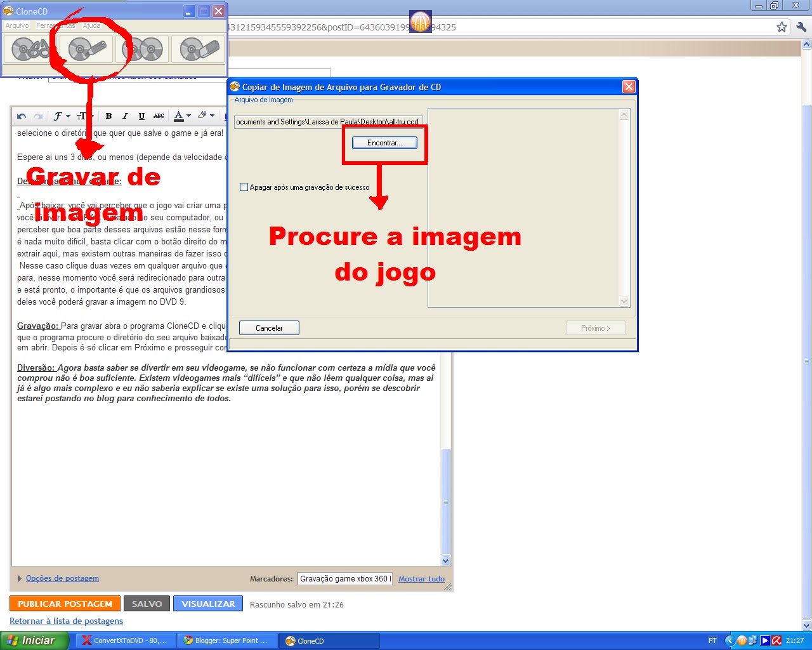Image resolution: width=812 pixels, height=650 pixels.
Task: Toggle italic formatting in Blogger editor
Action: [x=125, y=116]
